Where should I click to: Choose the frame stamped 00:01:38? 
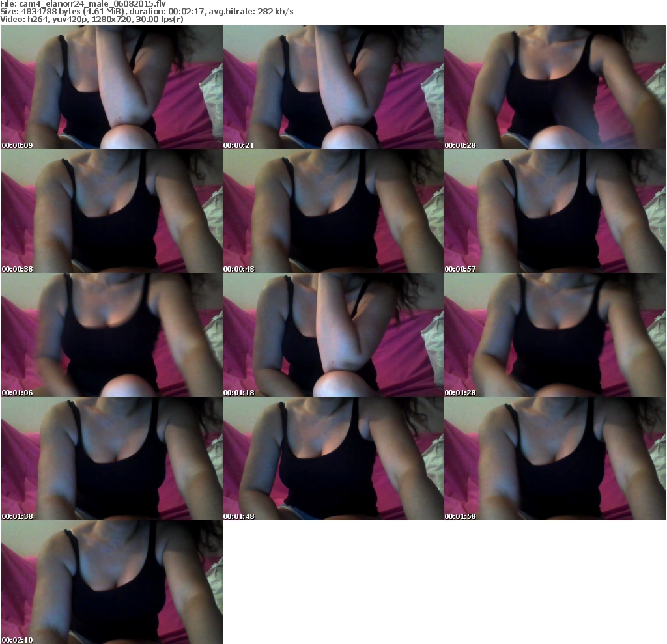[x=112, y=458]
